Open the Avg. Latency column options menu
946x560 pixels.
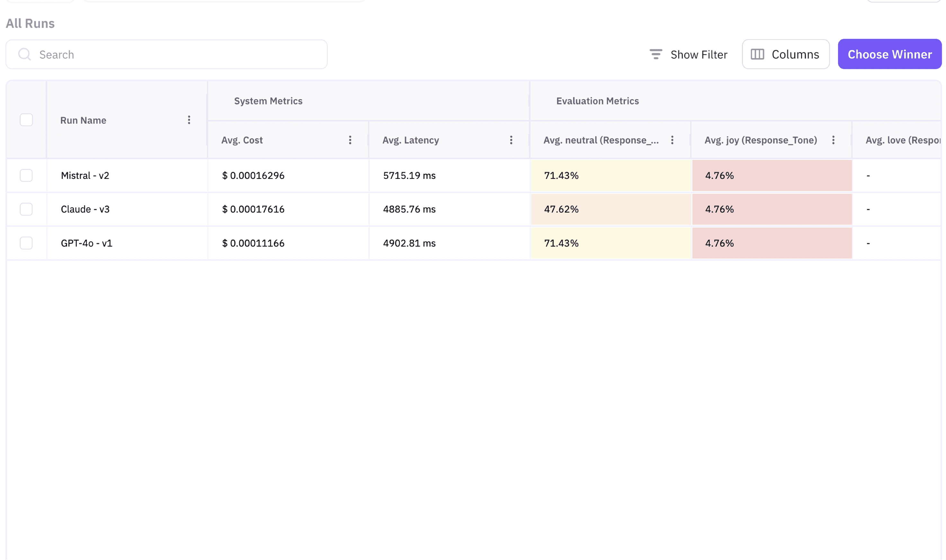tap(511, 140)
